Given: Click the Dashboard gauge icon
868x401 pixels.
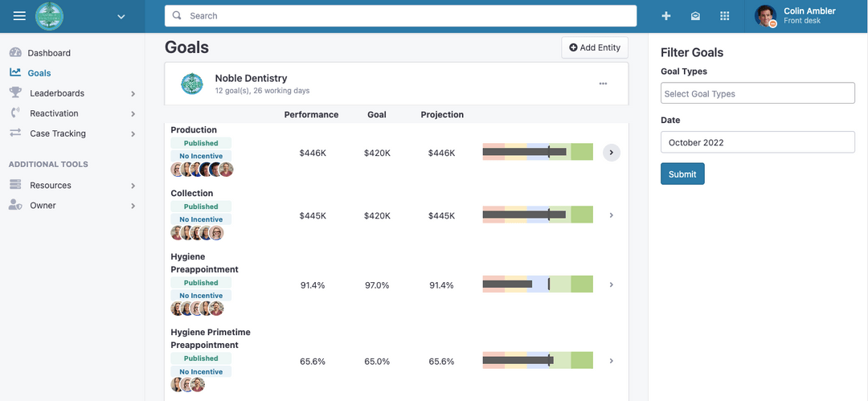Looking at the screenshot, I should [x=15, y=53].
